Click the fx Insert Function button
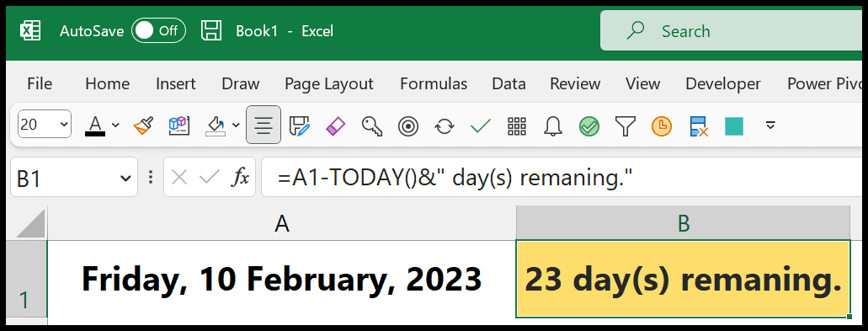 tap(240, 177)
